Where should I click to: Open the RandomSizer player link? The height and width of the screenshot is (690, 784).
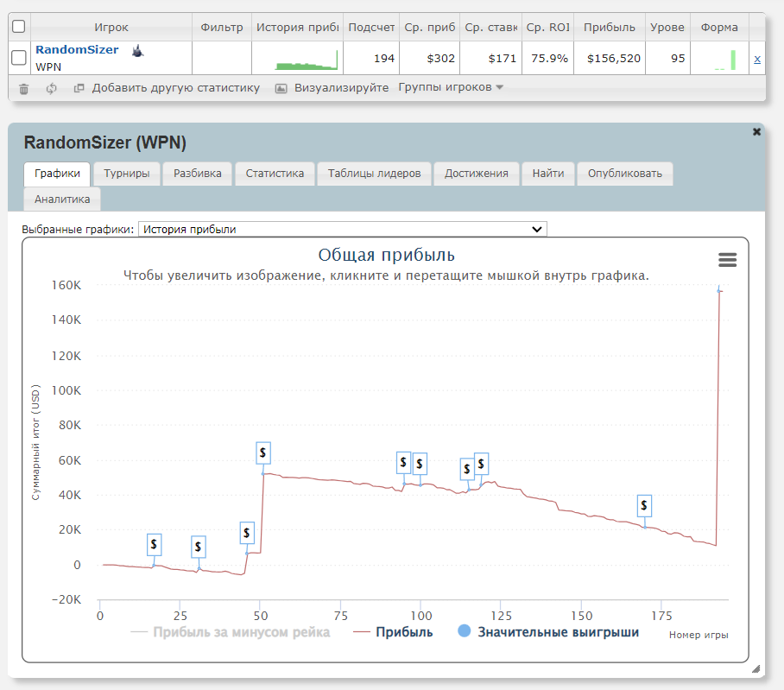click(x=77, y=50)
